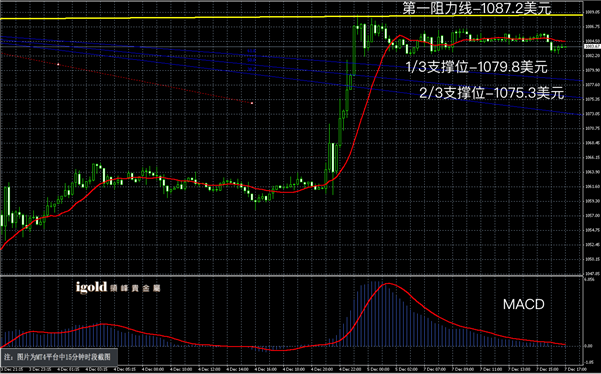Click the peak of MACD red signal line
601x374 pixels.
pyautogui.click(x=388, y=284)
